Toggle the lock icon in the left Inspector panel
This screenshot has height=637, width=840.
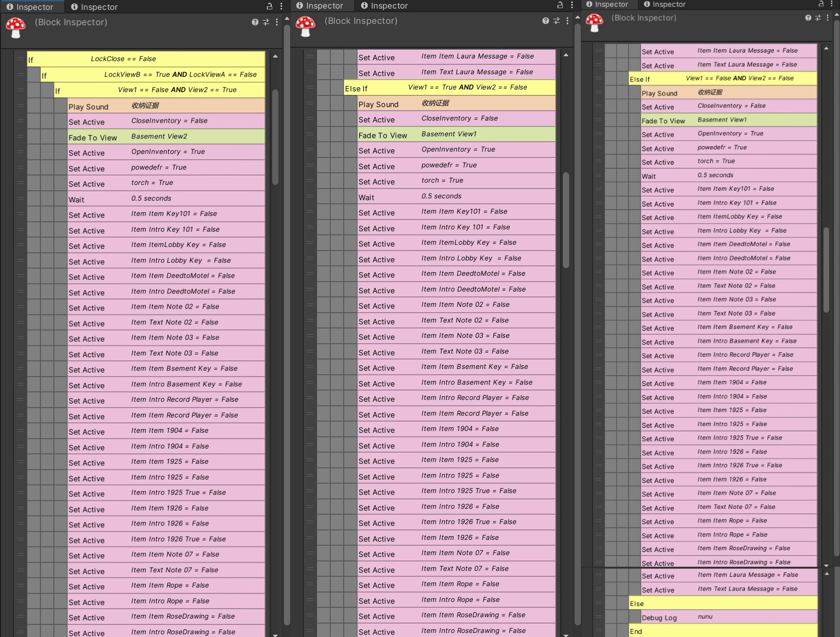pyautogui.click(x=270, y=6)
